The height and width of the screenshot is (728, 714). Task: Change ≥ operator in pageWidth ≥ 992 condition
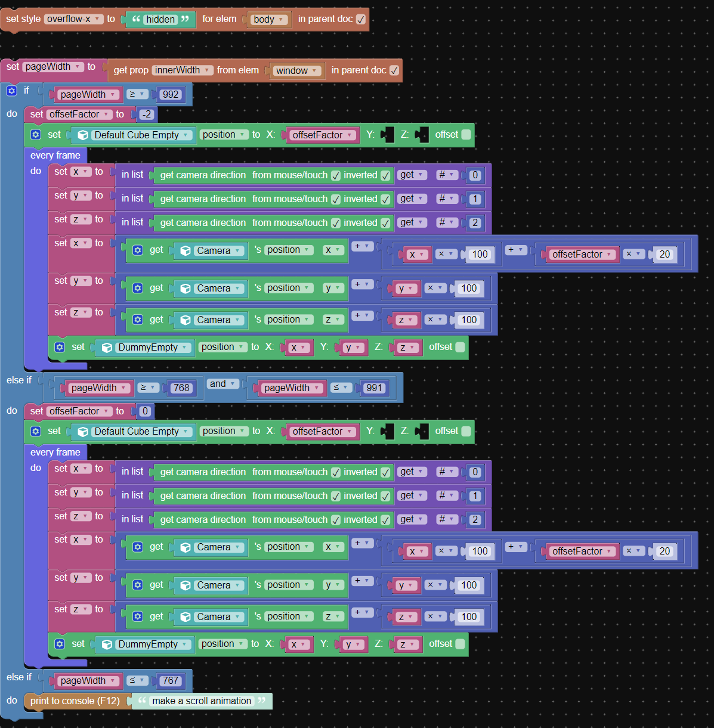tap(138, 94)
